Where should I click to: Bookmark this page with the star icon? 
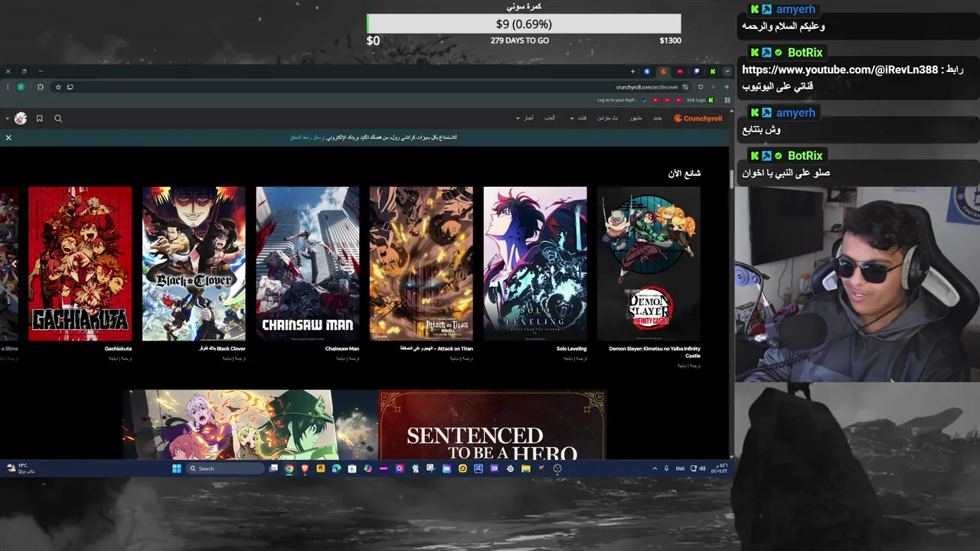(x=58, y=87)
